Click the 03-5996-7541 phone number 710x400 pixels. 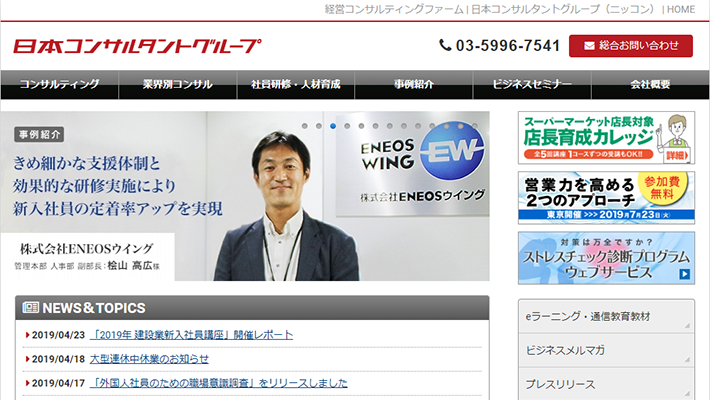[508, 46]
